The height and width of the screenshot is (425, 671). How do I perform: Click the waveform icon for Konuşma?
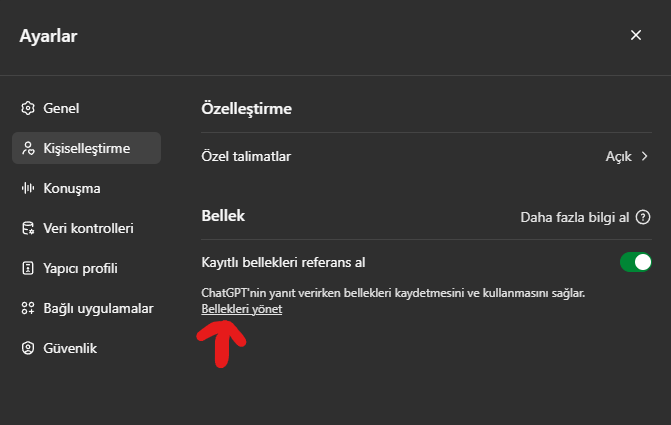tap(28, 188)
